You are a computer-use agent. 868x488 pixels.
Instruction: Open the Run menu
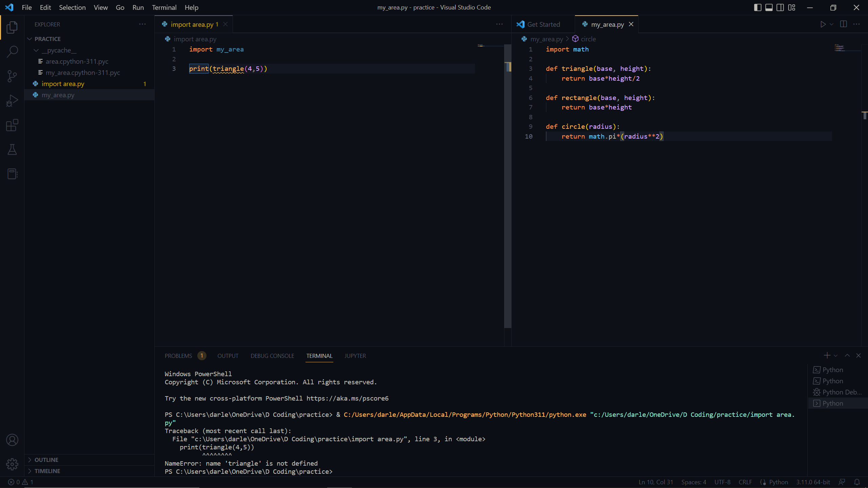coord(138,7)
